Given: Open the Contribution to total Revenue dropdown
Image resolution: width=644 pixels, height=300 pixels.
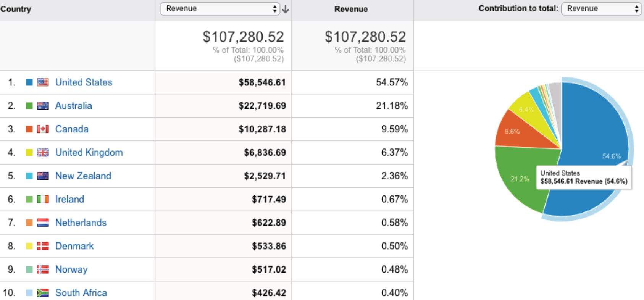Looking at the screenshot, I should click(601, 9).
